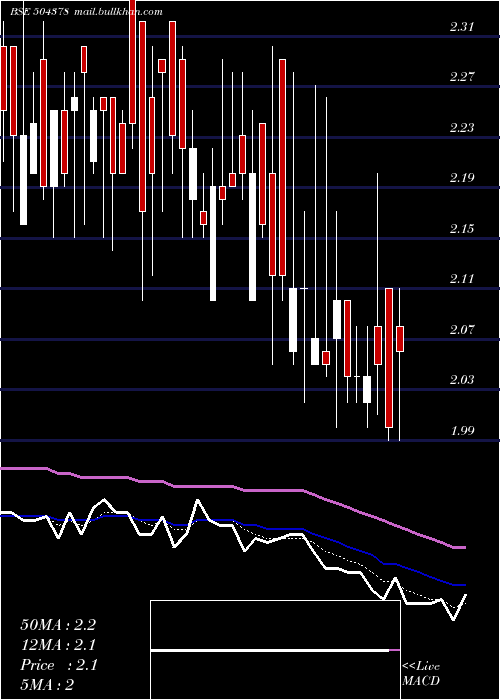Viewport: 500px width, 700px height.
Task: Click the 2.19 price axis label
Action: [x=461, y=178]
